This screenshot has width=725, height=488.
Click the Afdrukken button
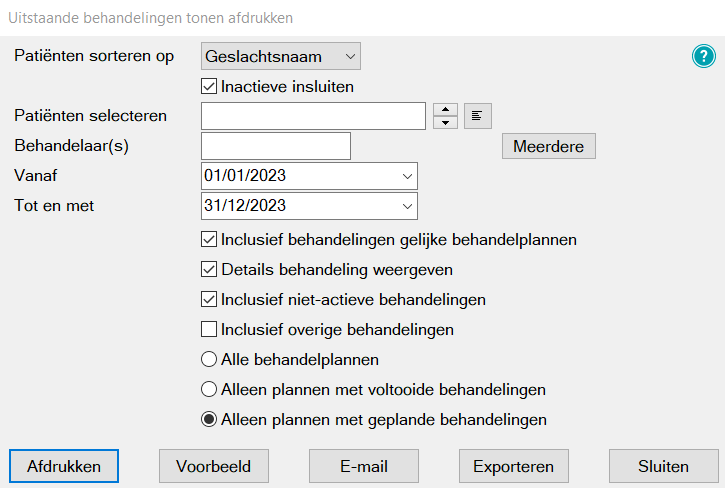(64, 466)
